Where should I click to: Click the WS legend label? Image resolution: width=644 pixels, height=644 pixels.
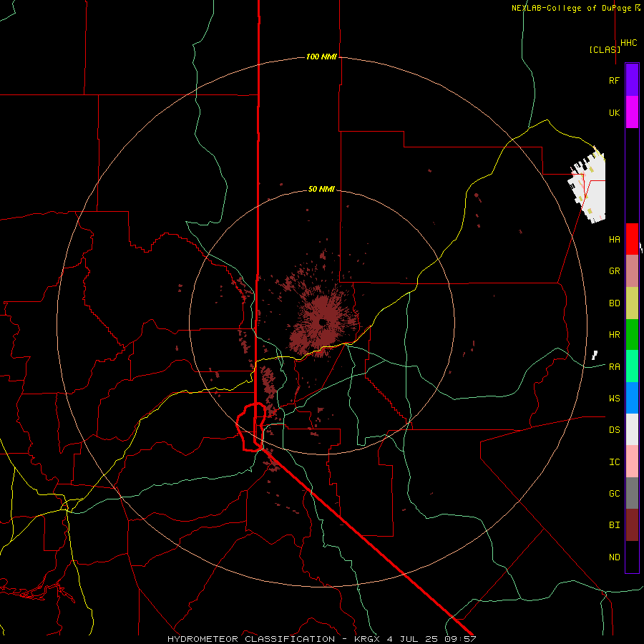pyautogui.click(x=614, y=399)
